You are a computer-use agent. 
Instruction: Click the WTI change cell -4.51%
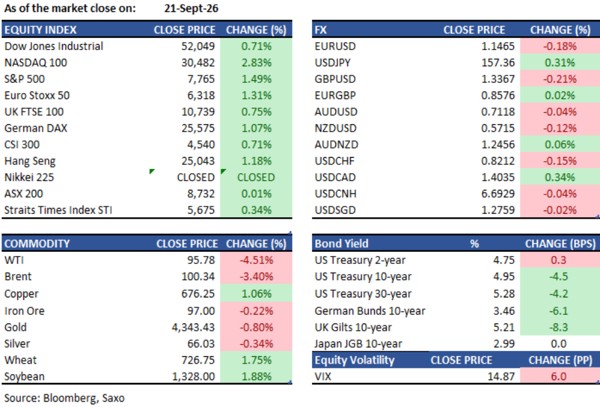tap(256, 260)
